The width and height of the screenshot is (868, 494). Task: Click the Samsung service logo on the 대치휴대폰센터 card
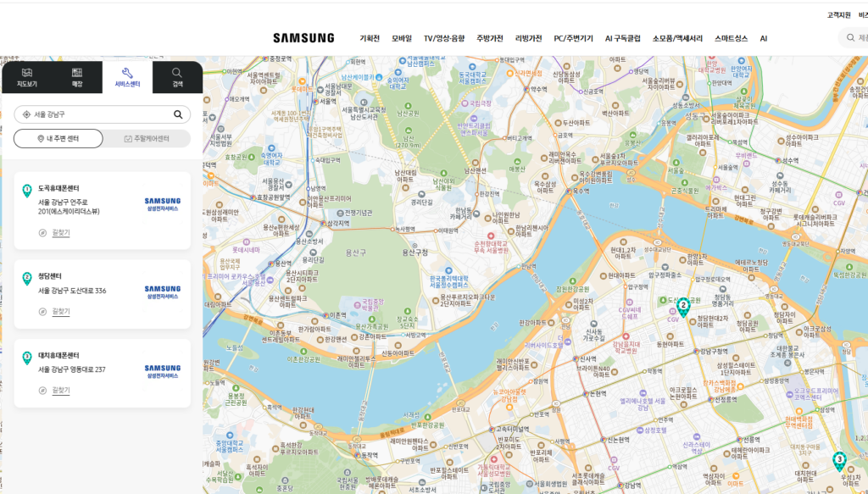(x=163, y=371)
